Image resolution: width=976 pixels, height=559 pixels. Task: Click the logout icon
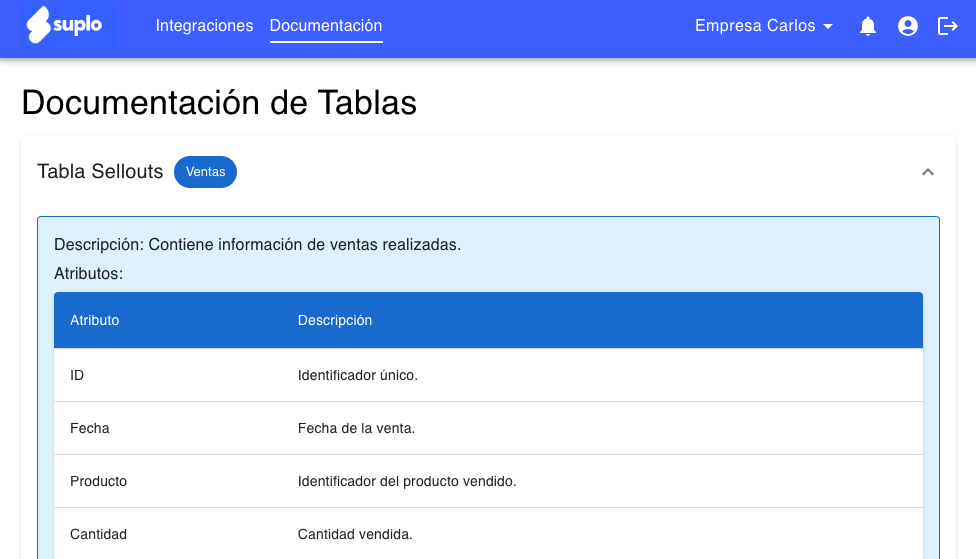pos(947,27)
